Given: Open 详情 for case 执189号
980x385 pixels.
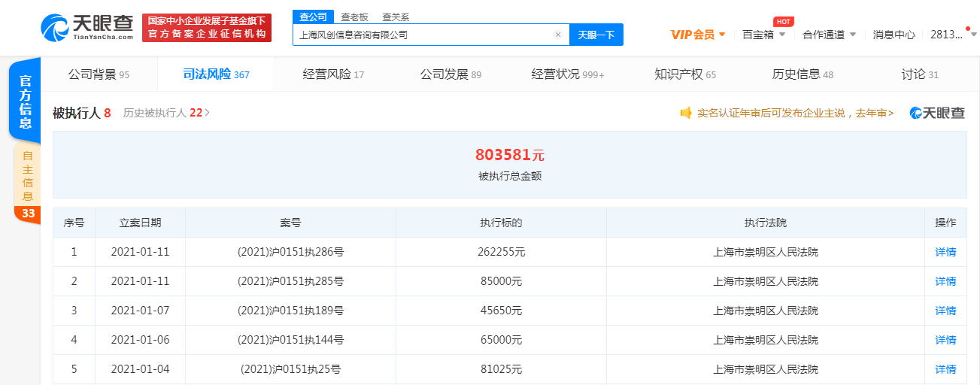Looking at the screenshot, I should pos(945,311).
